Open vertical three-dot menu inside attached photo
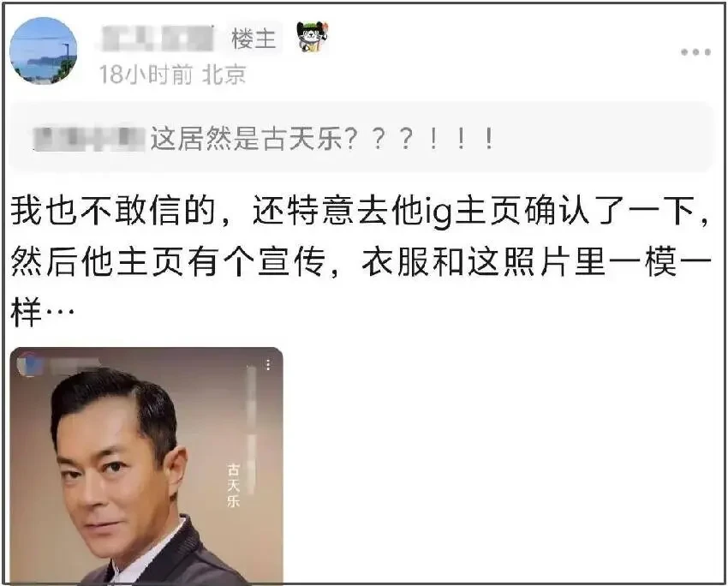The image size is (728, 586). 268,364
